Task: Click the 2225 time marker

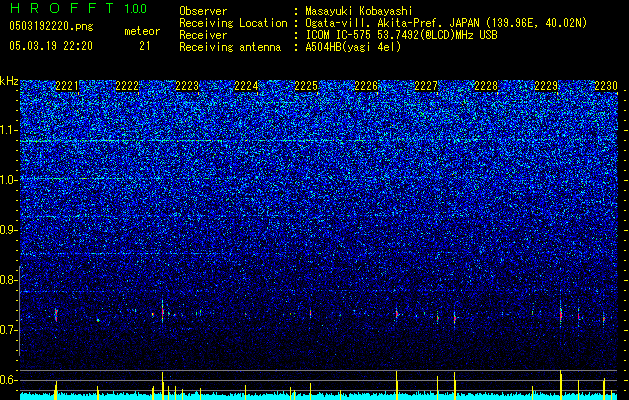Action: (306, 86)
